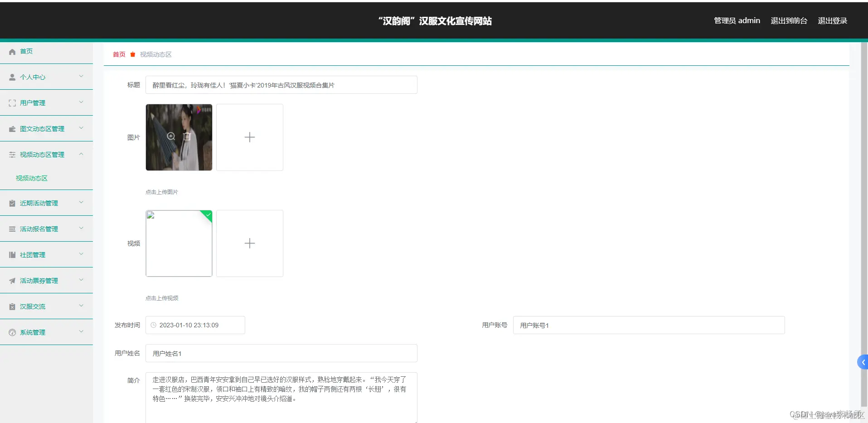
Task: Click the page vertical scrollbar
Action: (864, 224)
